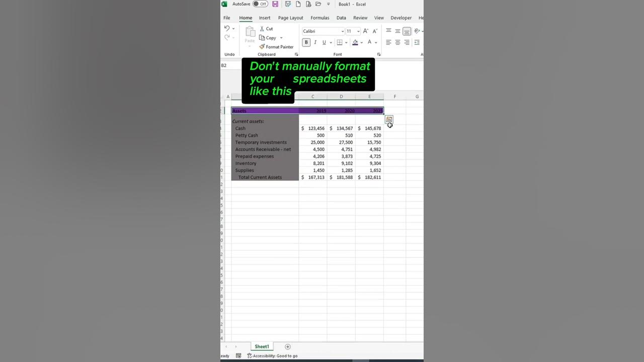The image size is (644, 362).
Task: Click the indent icon
Action: [x=417, y=42]
